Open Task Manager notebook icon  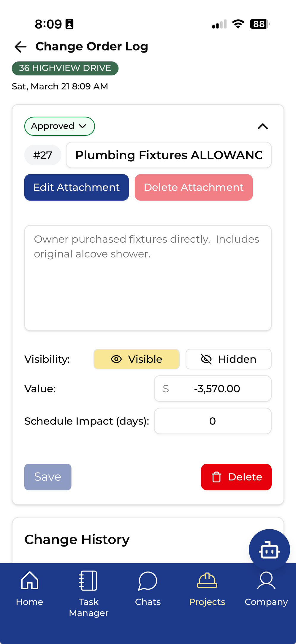[88, 580]
